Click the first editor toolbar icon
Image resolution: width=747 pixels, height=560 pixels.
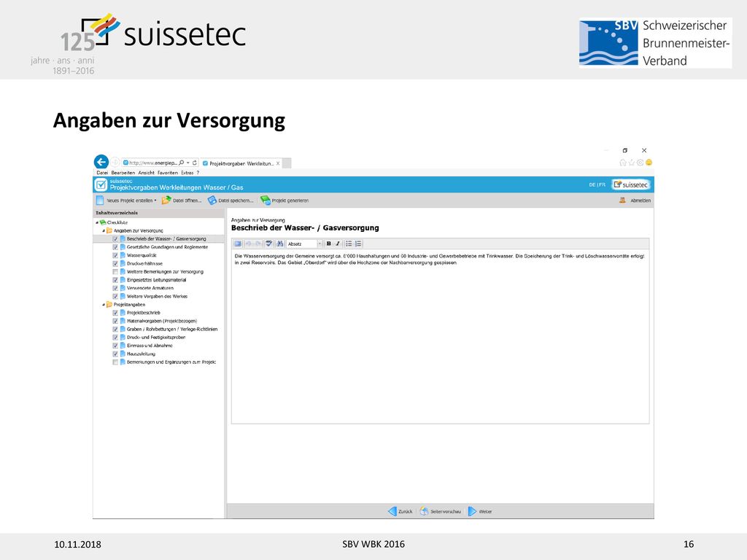tap(238, 244)
